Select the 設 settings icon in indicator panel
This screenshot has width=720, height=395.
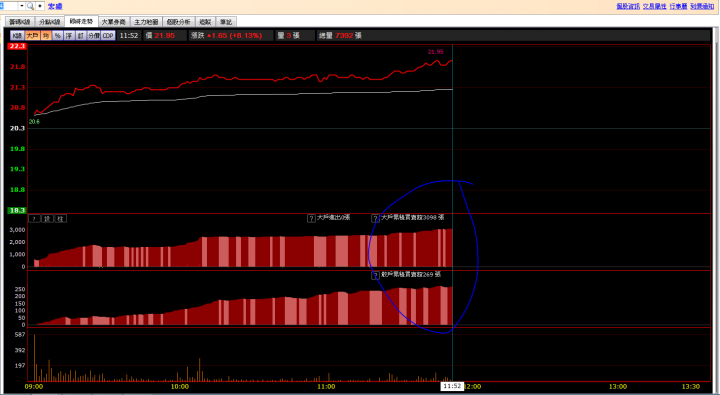pyautogui.click(x=47, y=219)
